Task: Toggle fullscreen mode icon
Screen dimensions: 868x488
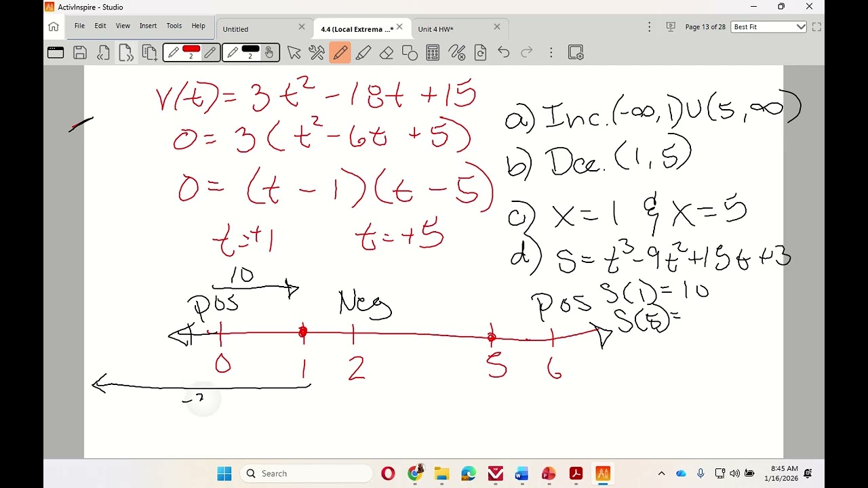Action: (x=816, y=27)
